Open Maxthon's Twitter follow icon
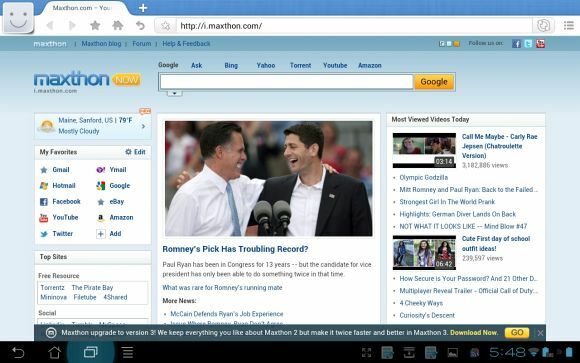Screen dimensions: 580x363 tap(528, 44)
